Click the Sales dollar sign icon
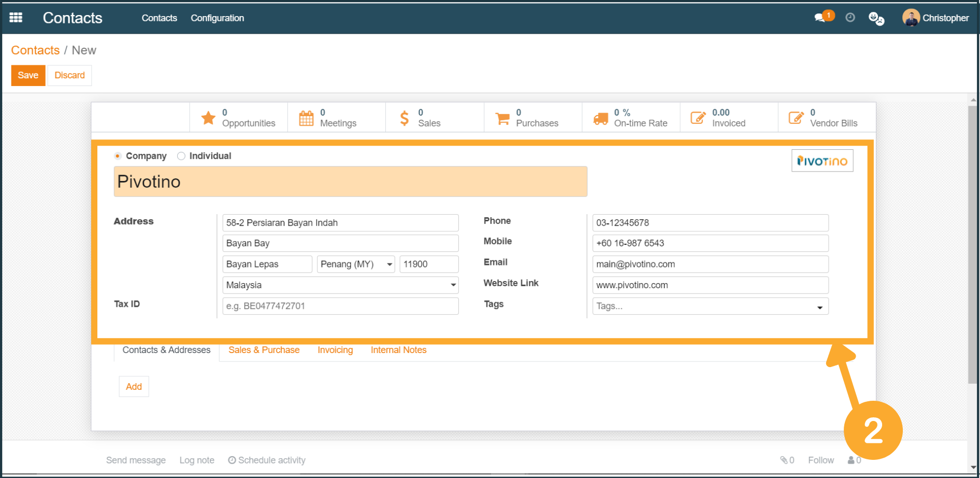Screen dimensions: 980x478 [405, 118]
